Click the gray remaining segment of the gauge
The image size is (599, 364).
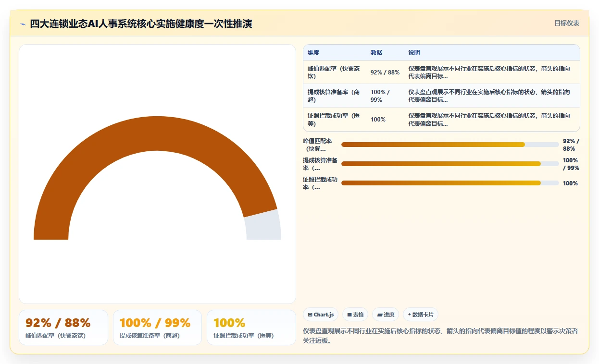click(x=263, y=226)
